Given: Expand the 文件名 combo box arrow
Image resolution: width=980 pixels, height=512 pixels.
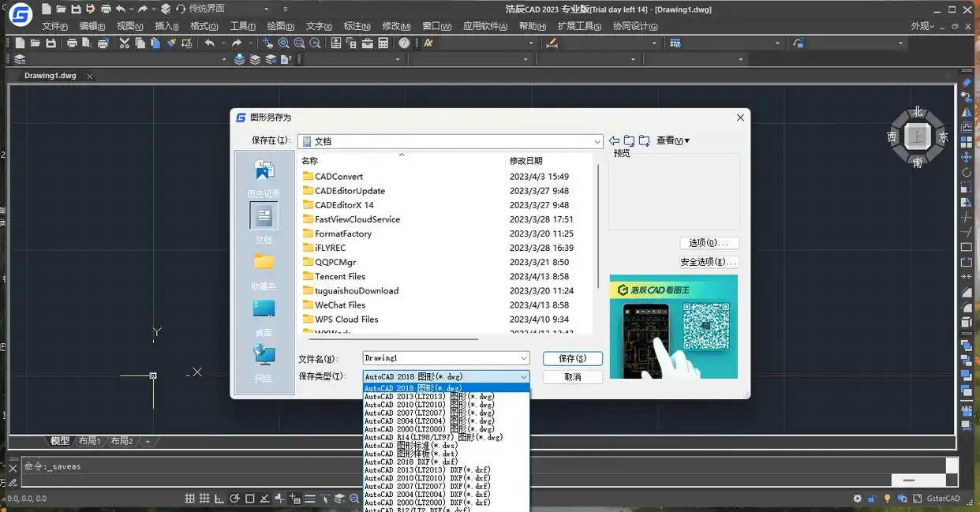Looking at the screenshot, I should click(x=524, y=358).
